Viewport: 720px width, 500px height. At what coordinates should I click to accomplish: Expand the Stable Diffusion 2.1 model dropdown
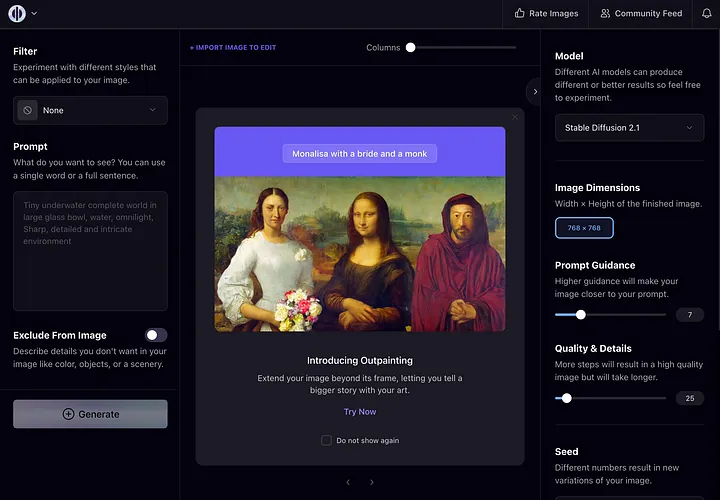[x=629, y=128]
